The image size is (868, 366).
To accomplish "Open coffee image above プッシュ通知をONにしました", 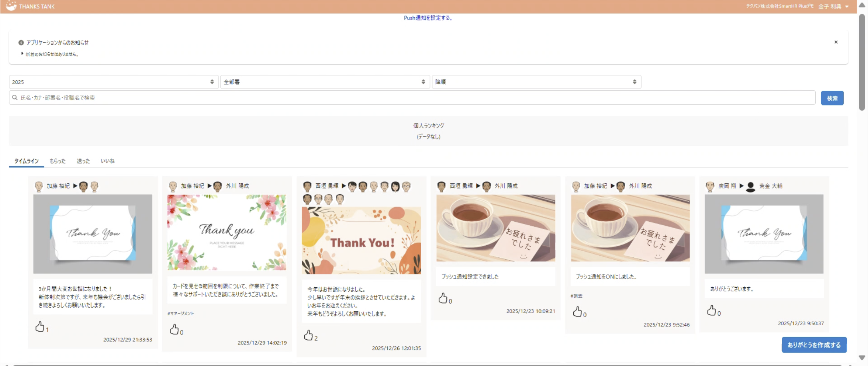I will [x=630, y=228].
